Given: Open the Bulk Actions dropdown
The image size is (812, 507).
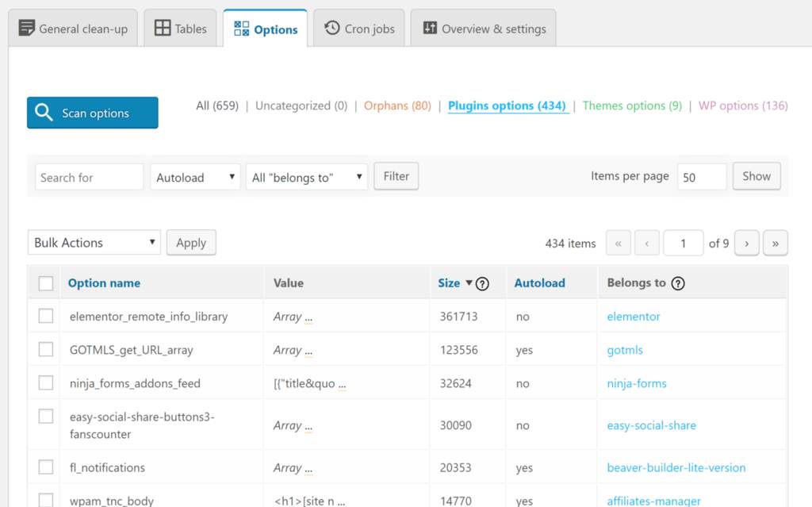Looking at the screenshot, I should (94, 243).
